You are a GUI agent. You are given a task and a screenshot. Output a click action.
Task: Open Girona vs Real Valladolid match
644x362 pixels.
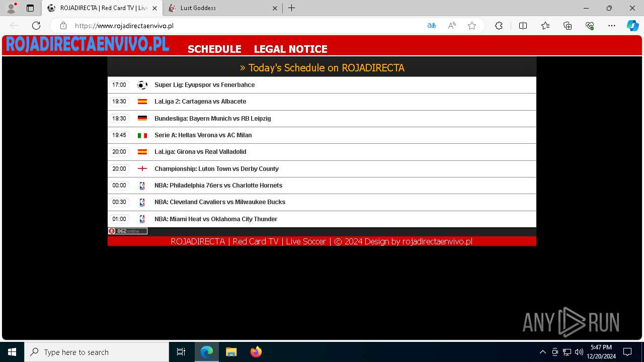200,152
